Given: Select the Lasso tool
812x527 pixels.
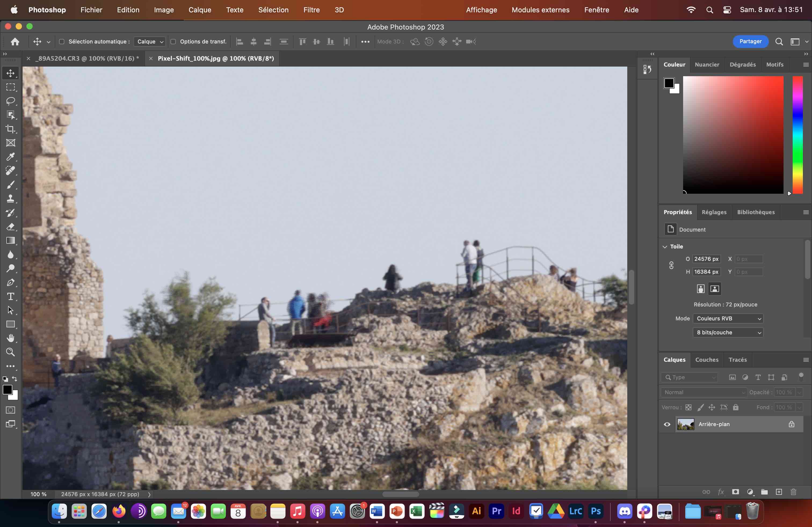Looking at the screenshot, I should tap(10, 101).
